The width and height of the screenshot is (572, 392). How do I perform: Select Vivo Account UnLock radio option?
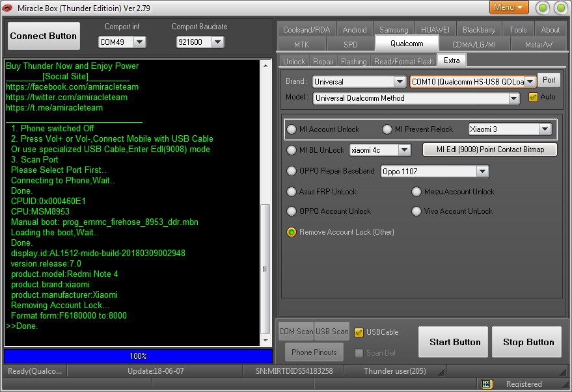416,211
